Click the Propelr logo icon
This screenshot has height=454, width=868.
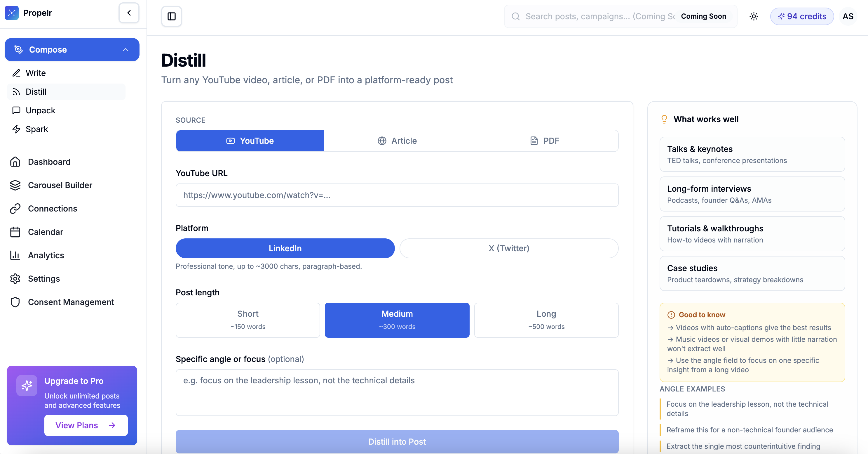(x=12, y=13)
